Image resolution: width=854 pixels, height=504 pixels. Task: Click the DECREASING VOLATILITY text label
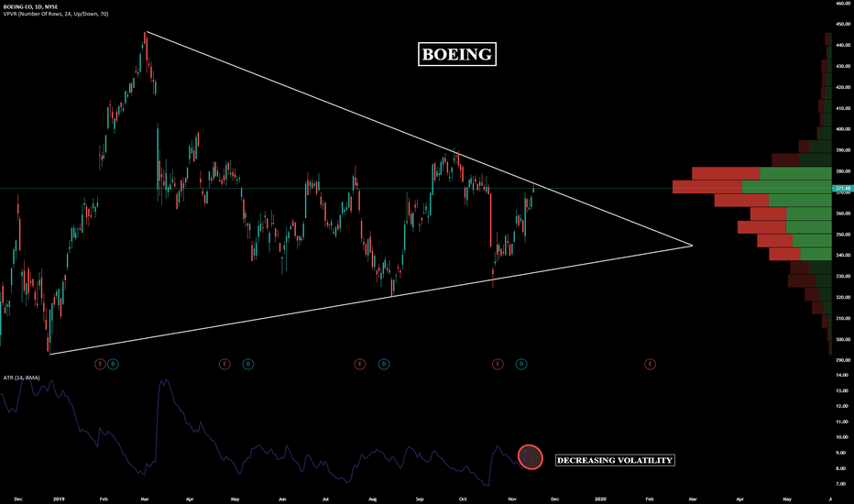[x=615, y=460]
